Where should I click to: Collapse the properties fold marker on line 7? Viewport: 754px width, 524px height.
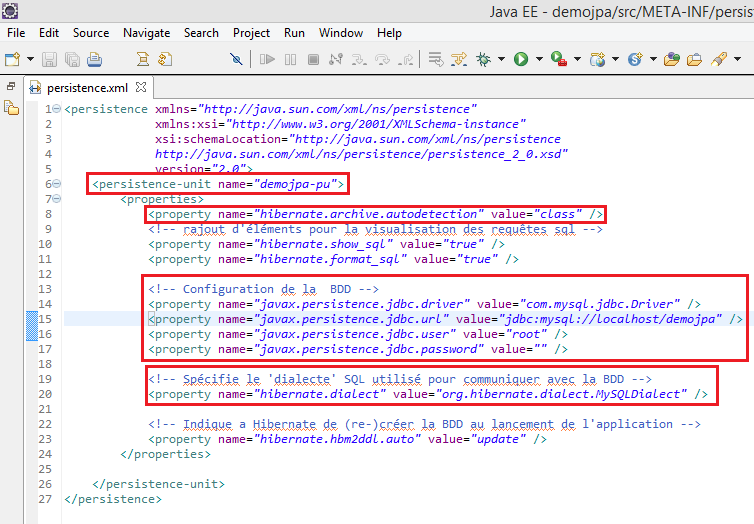coord(56,199)
